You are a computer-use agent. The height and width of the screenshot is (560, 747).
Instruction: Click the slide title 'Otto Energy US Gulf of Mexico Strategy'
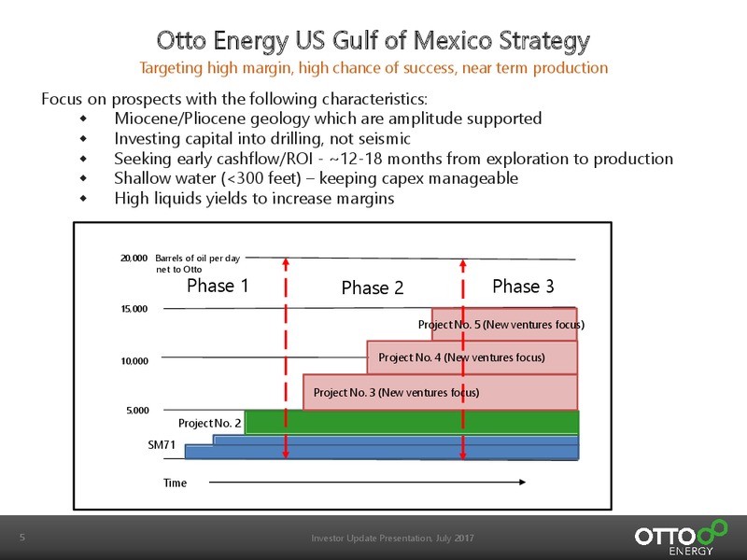click(373, 41)
